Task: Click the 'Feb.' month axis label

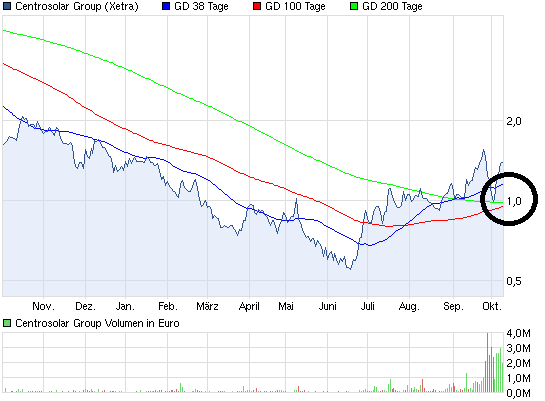Action: coord(168,306)
